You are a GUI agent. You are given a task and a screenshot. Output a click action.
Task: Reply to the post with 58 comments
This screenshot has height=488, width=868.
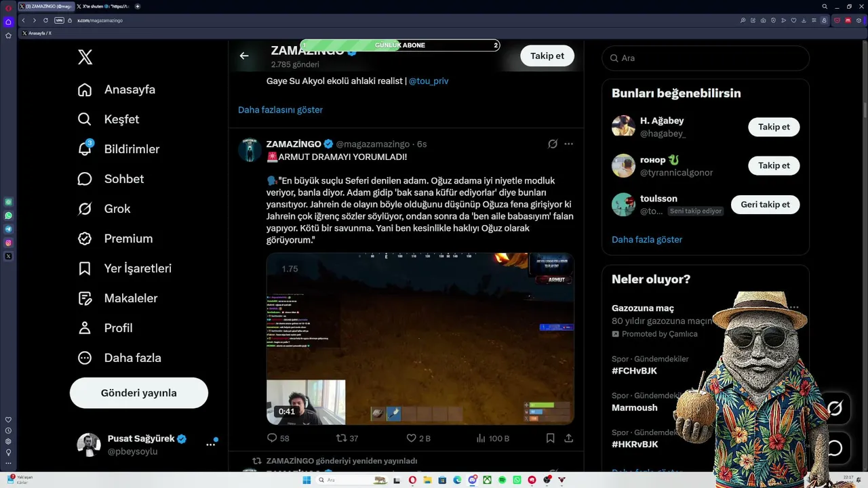point(278,439)
